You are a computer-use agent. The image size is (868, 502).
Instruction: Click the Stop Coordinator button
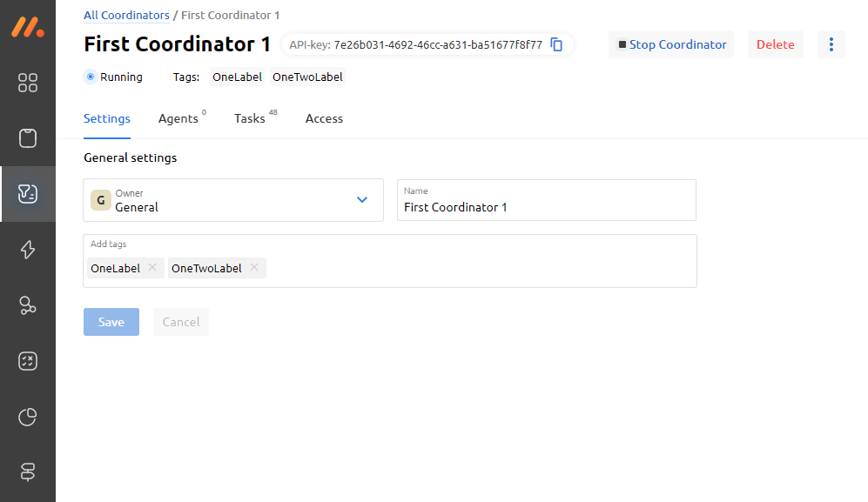tap(671, 44)
